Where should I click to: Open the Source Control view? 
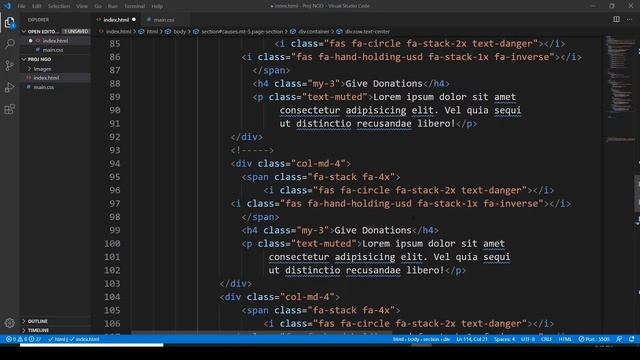[9, 66]
